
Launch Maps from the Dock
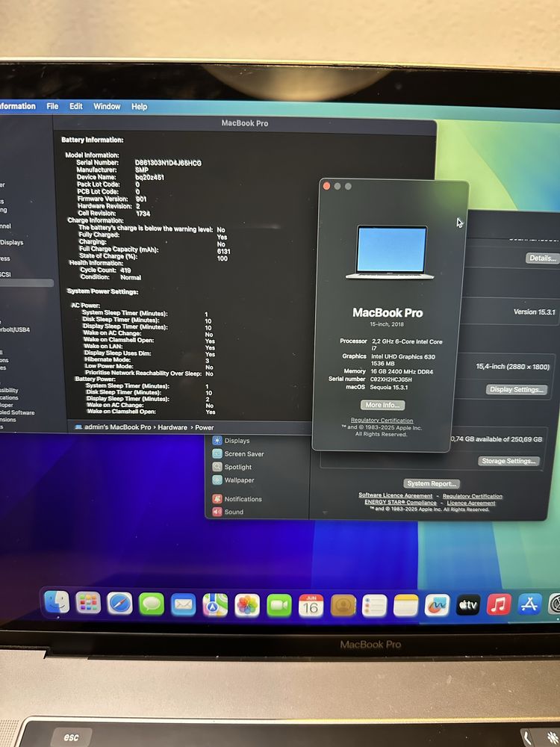tap(215, 605)
